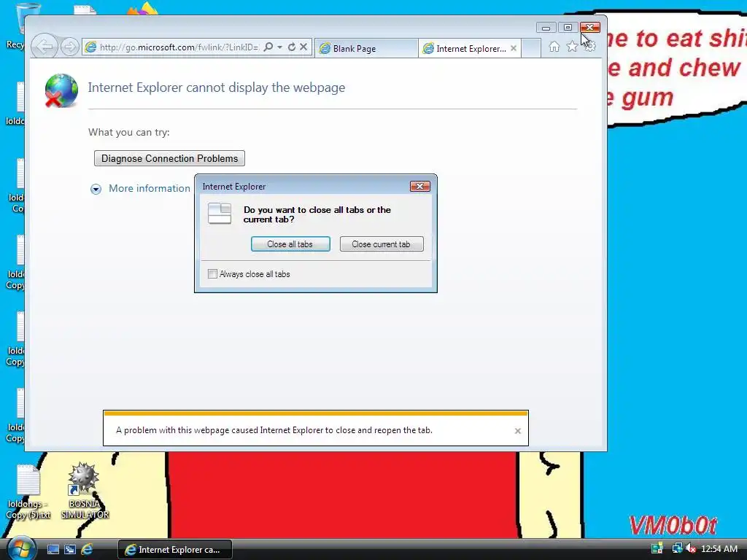Click the go.microsoft.com URL address field
This screenshot has height=560, width=747.
(x=179, y=47)
